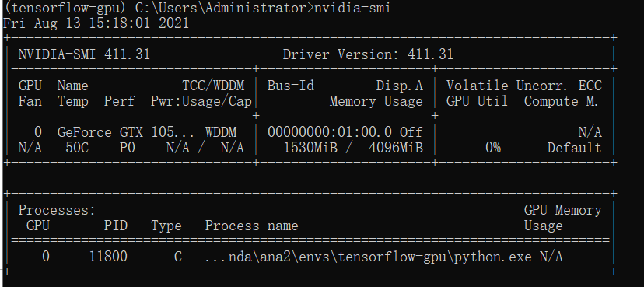Click the Driver Version: 411.31 text
The image size is (644, 287).
pos(368,54)
